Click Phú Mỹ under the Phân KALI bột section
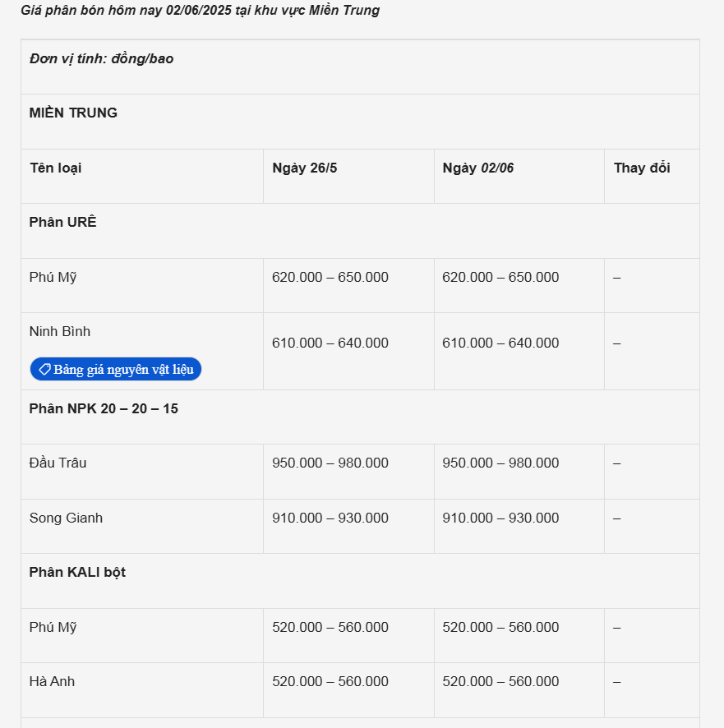Image resolution: width=724 pixels, height=728 pixels. (53, 627)
